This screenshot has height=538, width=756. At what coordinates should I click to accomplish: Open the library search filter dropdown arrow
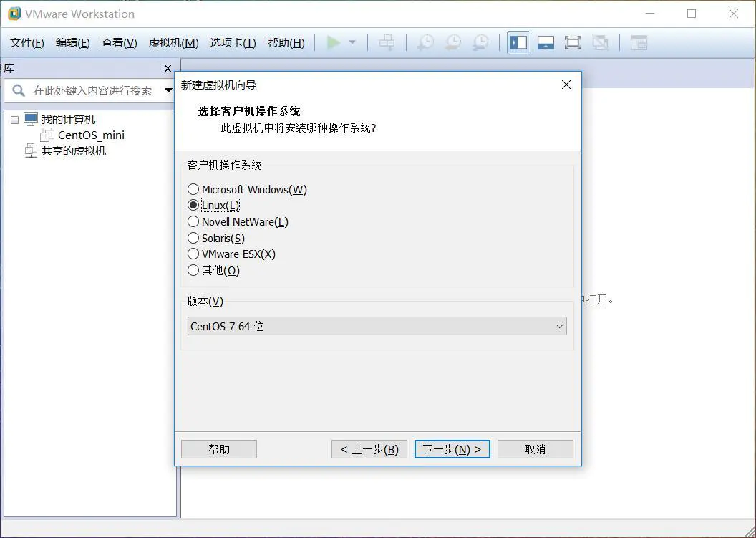pyautogui.click(x=168, y=90)
